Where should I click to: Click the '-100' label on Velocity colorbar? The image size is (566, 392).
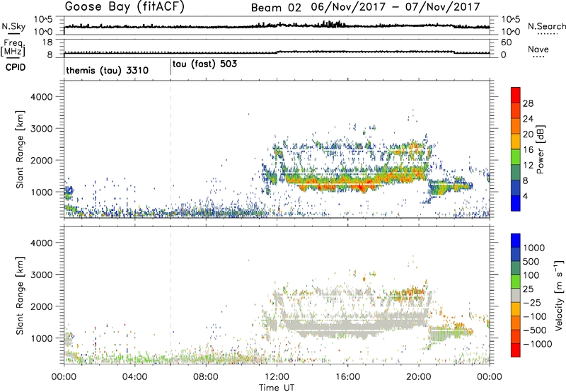coord(535,316)
